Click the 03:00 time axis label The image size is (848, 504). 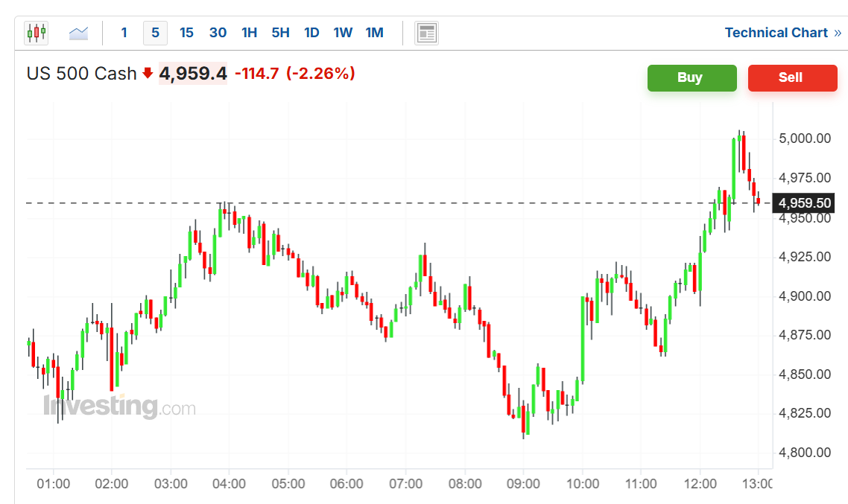click(x=171, y=484)
